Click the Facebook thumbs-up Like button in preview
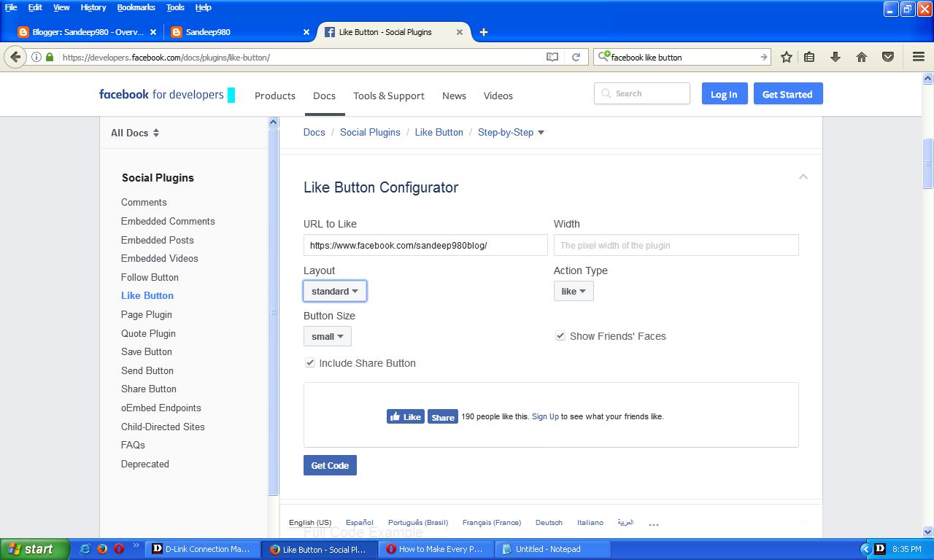 click(x=406, y=416)
